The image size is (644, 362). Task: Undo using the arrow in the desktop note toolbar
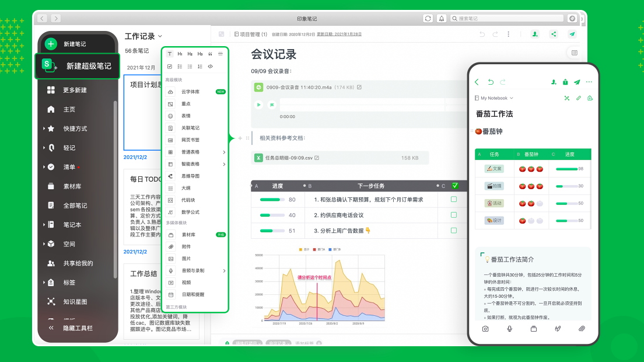coord(482,34)
